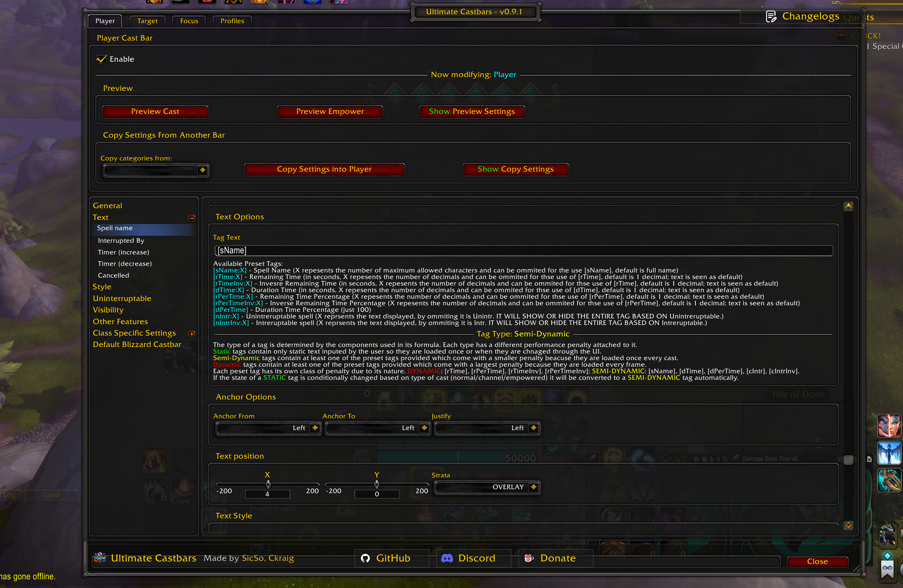The image size is (903, 588).
Task: Click the Preview Empower button
Action: (330, 112)
